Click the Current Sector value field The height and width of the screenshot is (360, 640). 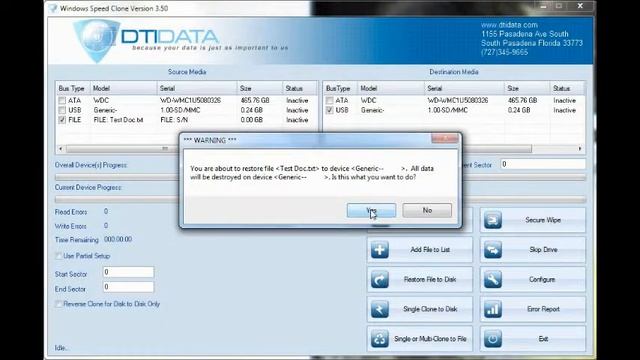pos(543,164)
